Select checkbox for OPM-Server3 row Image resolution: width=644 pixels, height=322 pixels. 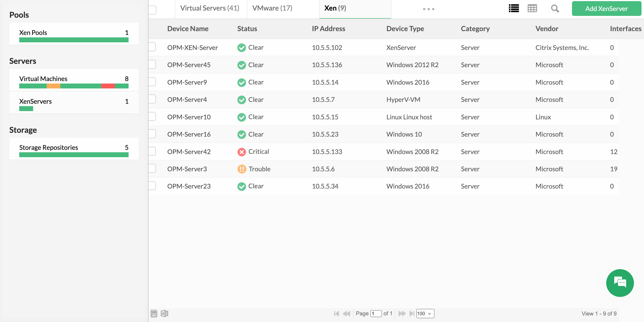(x=152, y=169)
